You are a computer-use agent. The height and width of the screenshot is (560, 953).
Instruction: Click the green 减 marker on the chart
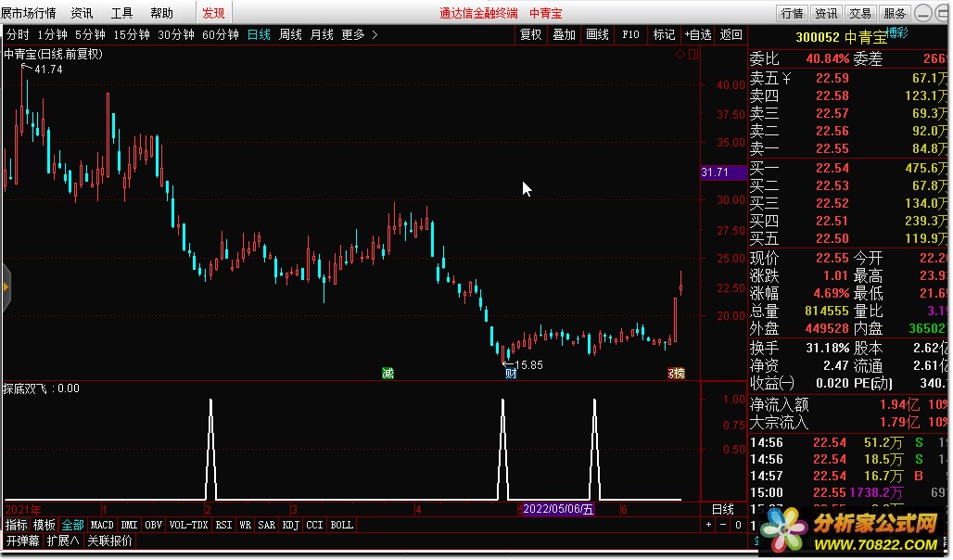[x=388, y=374]
